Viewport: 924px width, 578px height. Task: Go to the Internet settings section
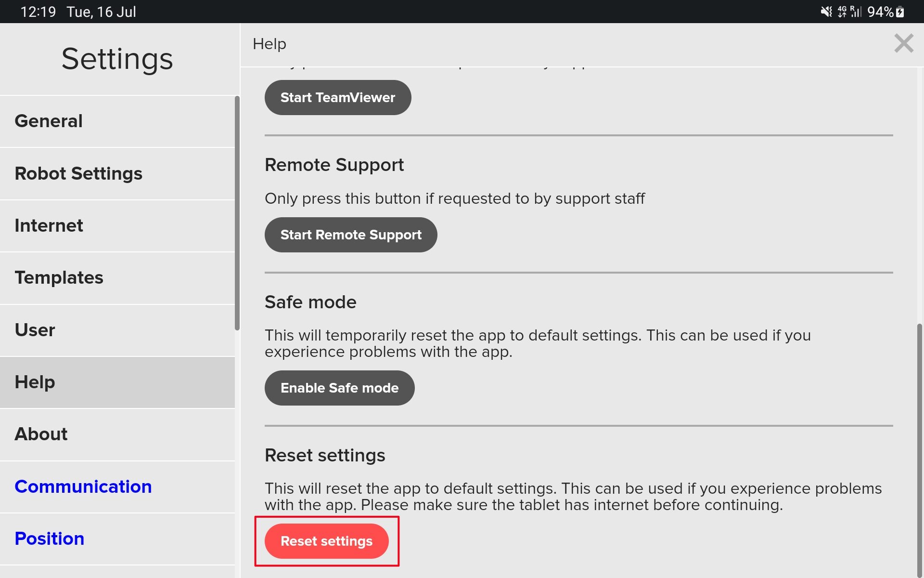117,226
